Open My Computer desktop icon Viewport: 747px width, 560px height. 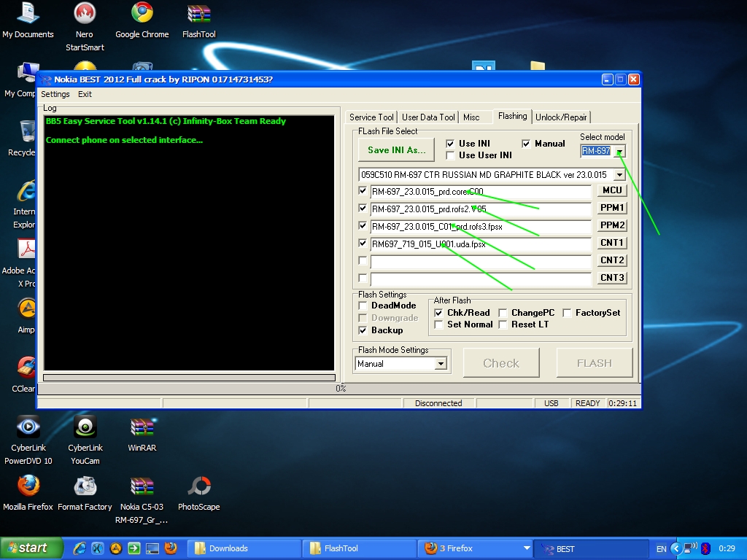click(20, 79)
